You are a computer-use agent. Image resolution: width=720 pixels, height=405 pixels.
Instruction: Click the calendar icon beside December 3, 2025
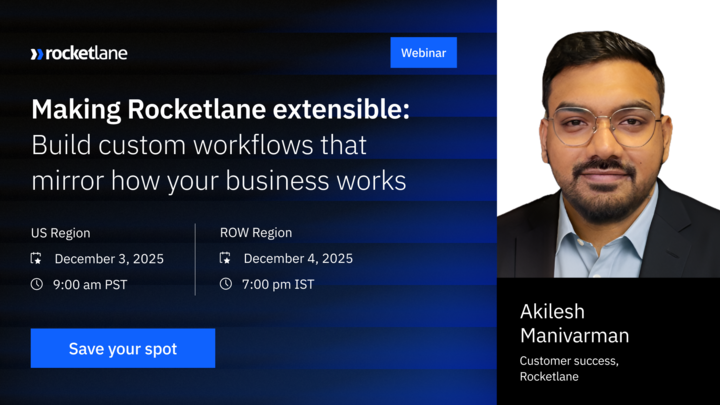pos(36,259)
